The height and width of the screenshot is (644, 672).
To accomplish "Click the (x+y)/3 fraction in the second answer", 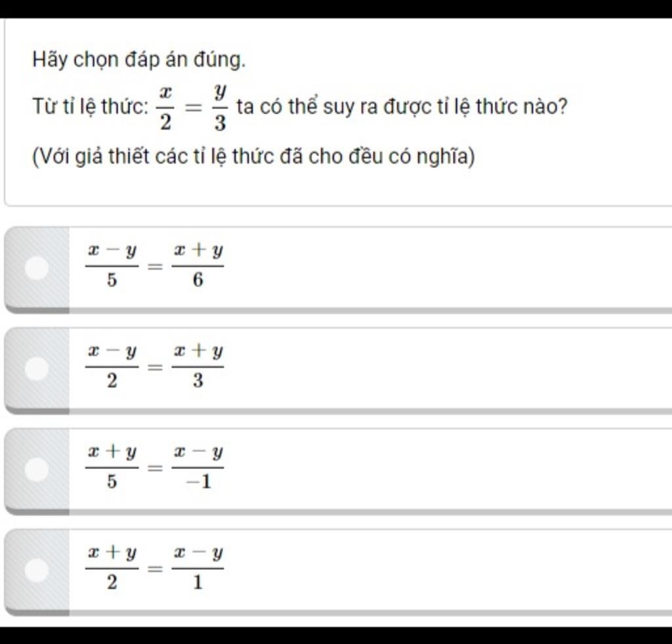I will tap(198, 367).
